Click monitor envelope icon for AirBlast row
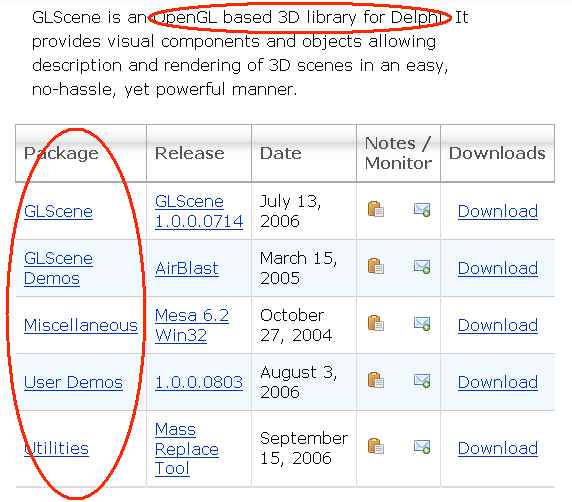This screenshot has height=502, width=572. click(x=422, y=266)
